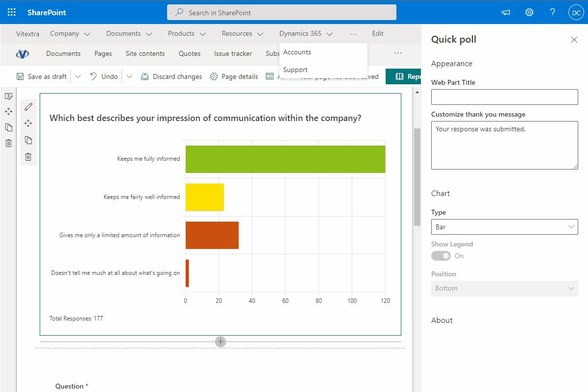This screenshot has height=392, width=588.
Task: Open the help question mark icon
Action: [x=552, y=12]
